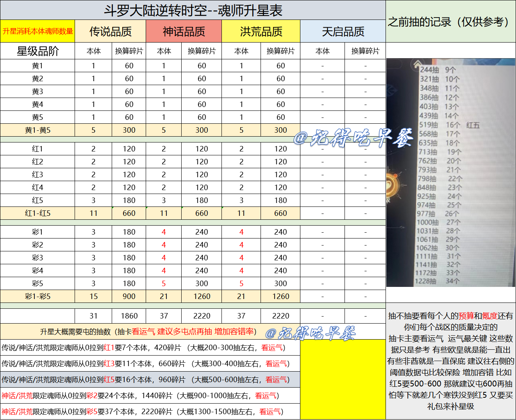The image size is (516, 420).
Task: Select the 红2 row label
Action: pos(37,162)
